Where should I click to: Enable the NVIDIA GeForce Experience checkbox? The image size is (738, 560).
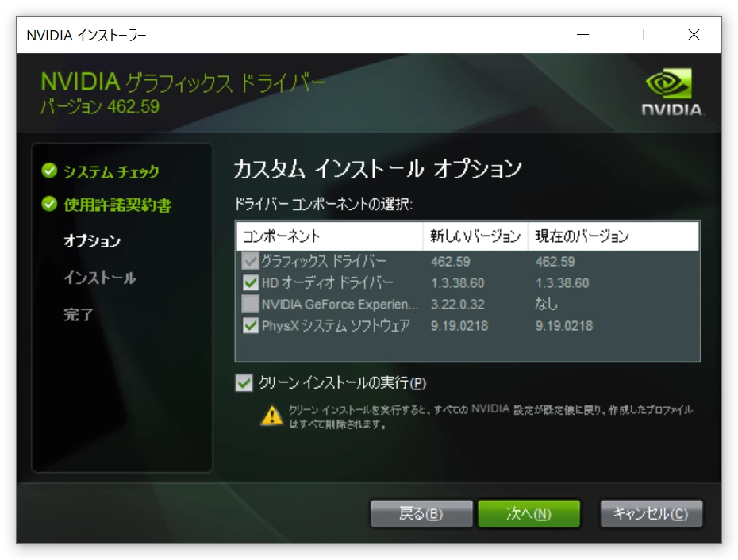(x=251, y=304)
